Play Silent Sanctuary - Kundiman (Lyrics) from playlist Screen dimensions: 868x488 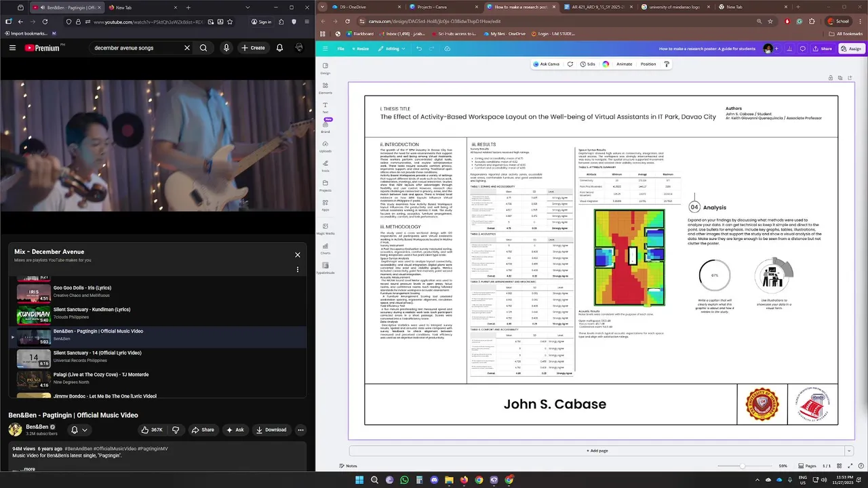coord(157,314)
